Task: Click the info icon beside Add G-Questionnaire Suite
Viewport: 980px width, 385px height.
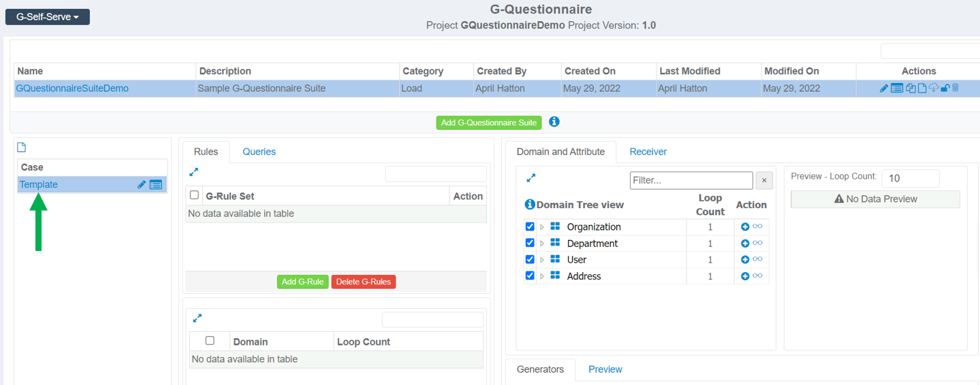Action: tap(554, 122)
